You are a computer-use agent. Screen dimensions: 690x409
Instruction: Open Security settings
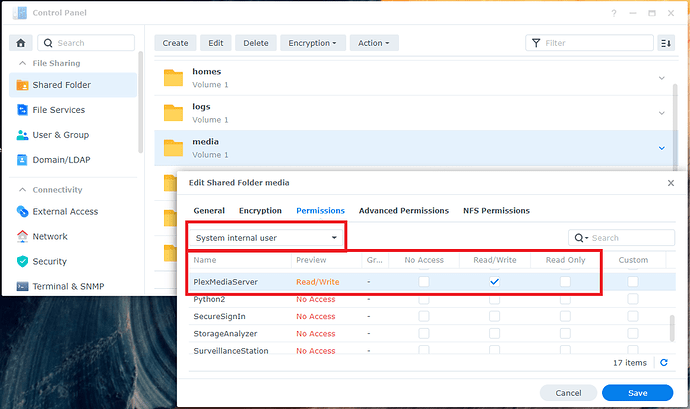[x=73, y=262]
